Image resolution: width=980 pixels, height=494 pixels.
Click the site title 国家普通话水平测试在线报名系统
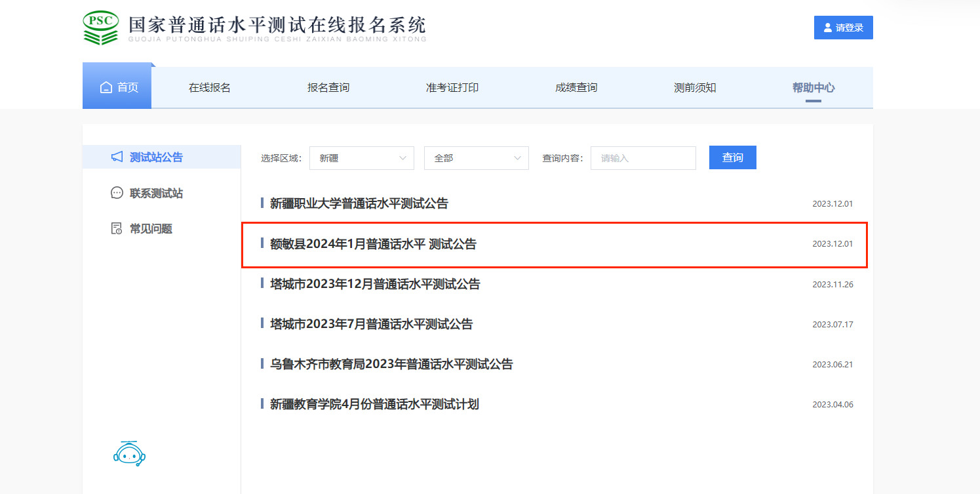(x=277, y=25)
